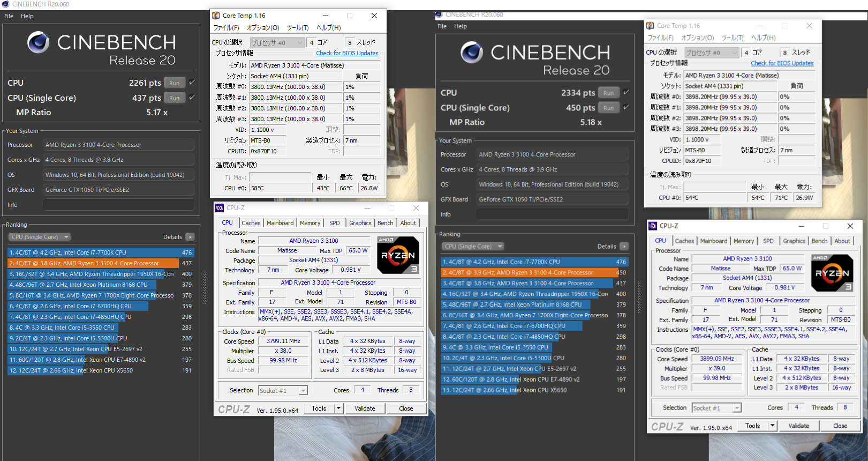The width and height of the screenshot is (868, 461).
Task: Click the Cinebench R20.060 title bar icon in the left window
Action: (x=5, y=4)
